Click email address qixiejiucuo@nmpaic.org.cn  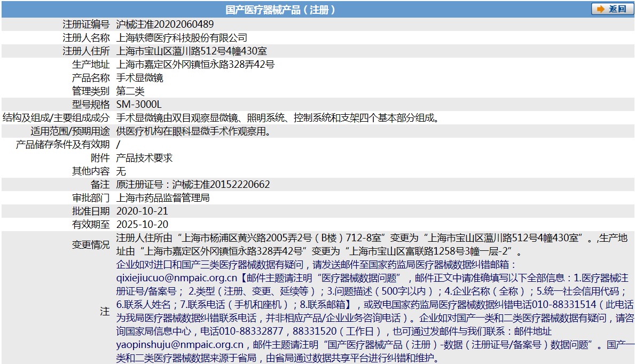pyautogui.click(x=177, y=278)
